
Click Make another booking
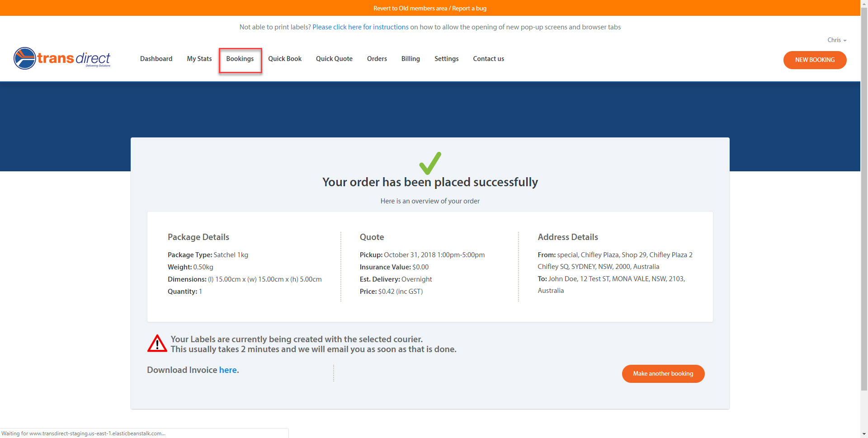(663, 374)
